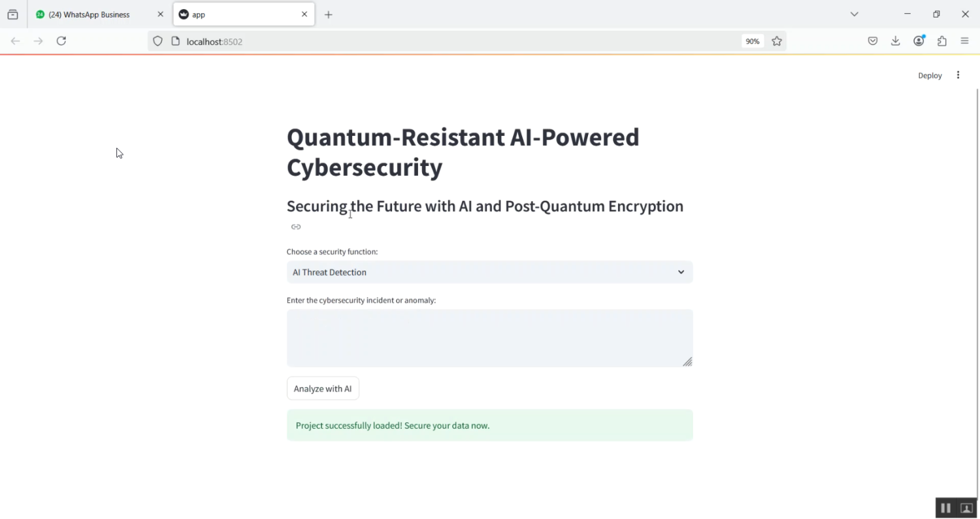Image resolution: width=980 pixels, height=519 pixels.
Task: Bookmark the page using the star icon
Action: [x=777, y=41]
